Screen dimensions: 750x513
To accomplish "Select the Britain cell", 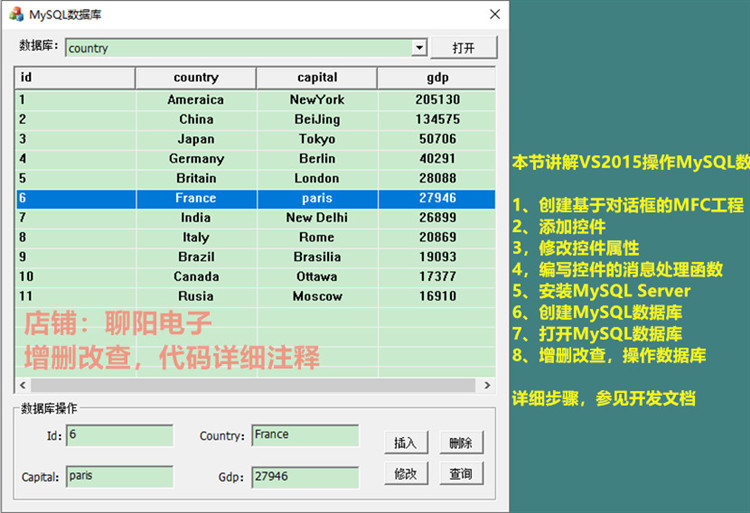I will [x=196, y=178].
